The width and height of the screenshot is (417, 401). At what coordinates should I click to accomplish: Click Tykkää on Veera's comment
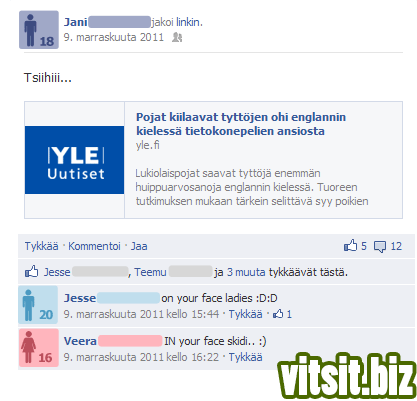(245, 357)
